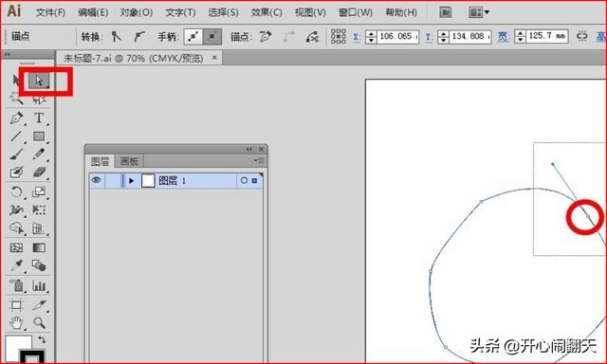Select the Direct Selection tool
The height and width of the screenshot is (364, 607).
[39, 81]
